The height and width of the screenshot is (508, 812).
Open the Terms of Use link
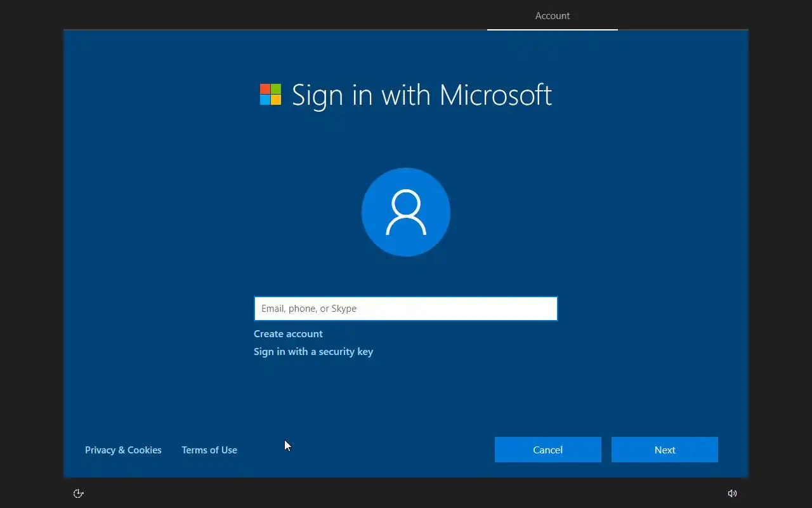(209, 450)
